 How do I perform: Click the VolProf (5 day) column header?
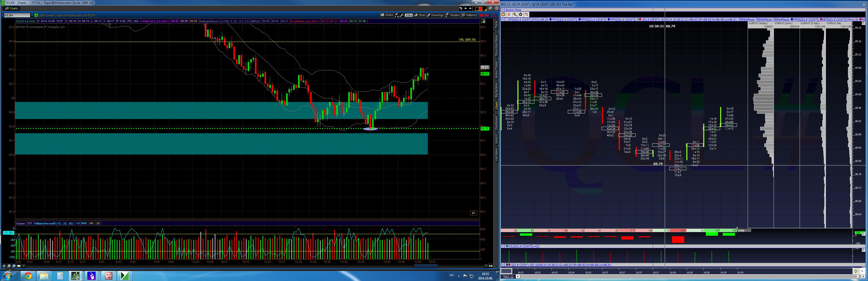[x=813, y=23]
